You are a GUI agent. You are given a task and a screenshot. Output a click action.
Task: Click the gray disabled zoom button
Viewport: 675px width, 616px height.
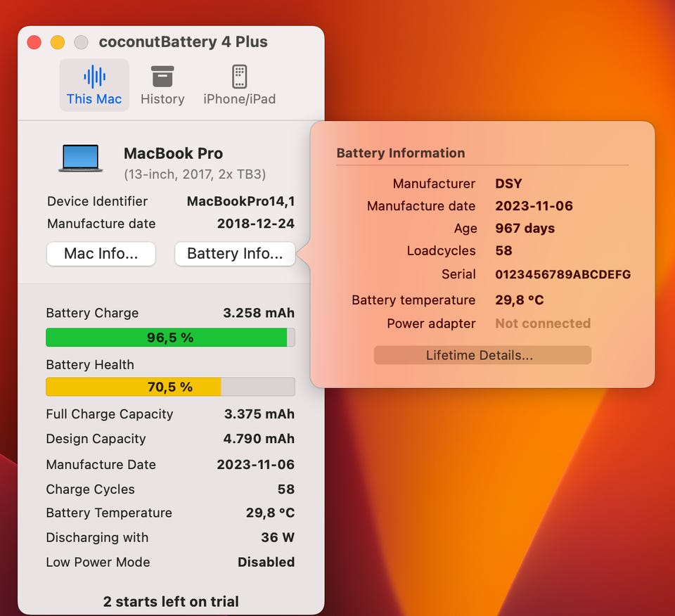(81, 42)
